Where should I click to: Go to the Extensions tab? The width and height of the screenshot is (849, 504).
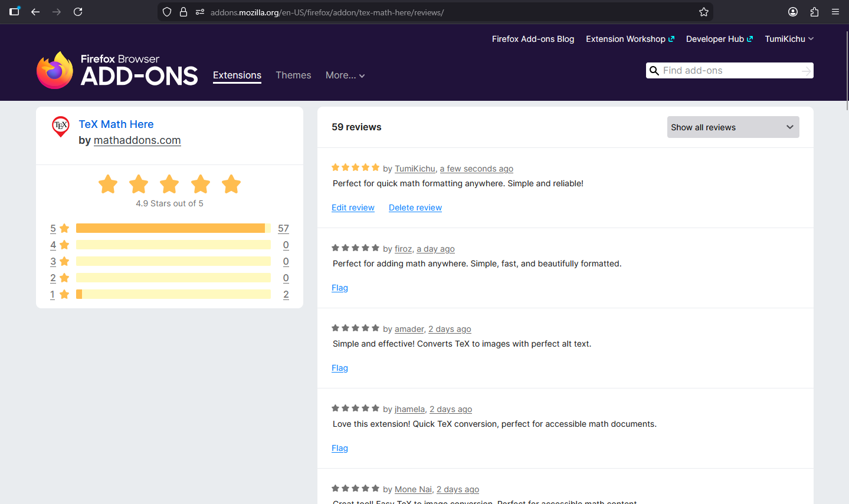point(237,75)
